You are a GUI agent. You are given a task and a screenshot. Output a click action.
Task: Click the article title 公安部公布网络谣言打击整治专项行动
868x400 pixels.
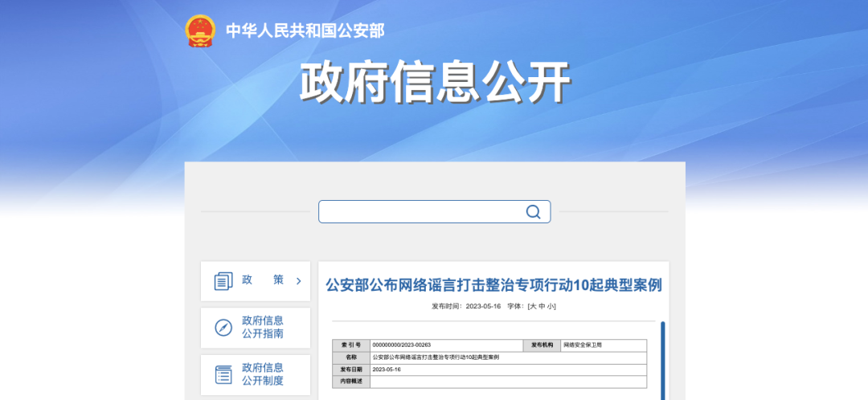click(493, 285)
